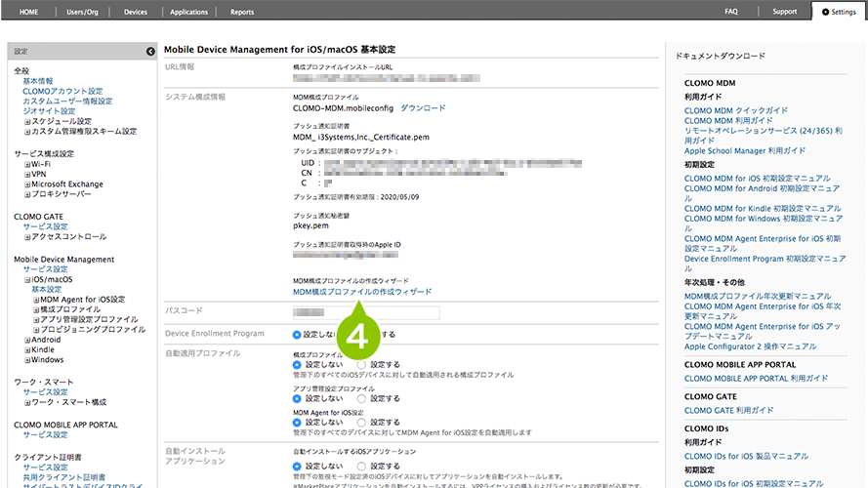868x488 pixels.
Task: Open the Support tab
Action: [784, 11]
